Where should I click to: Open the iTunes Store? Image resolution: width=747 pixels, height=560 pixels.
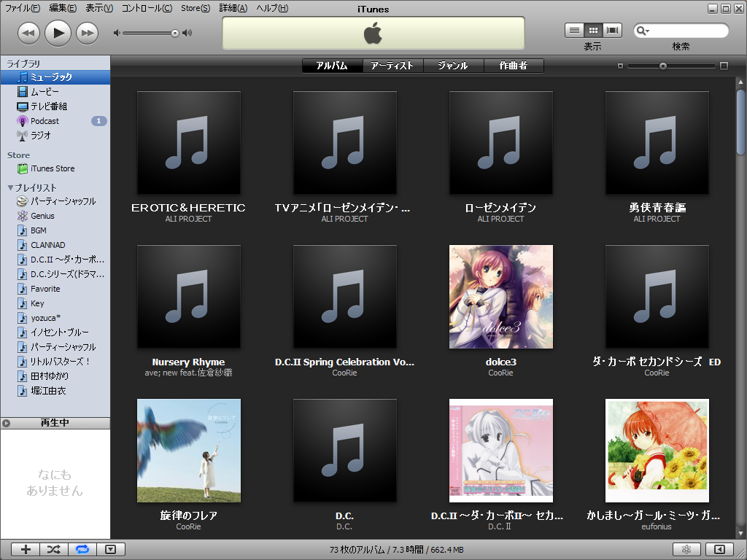tap(55, 168)
